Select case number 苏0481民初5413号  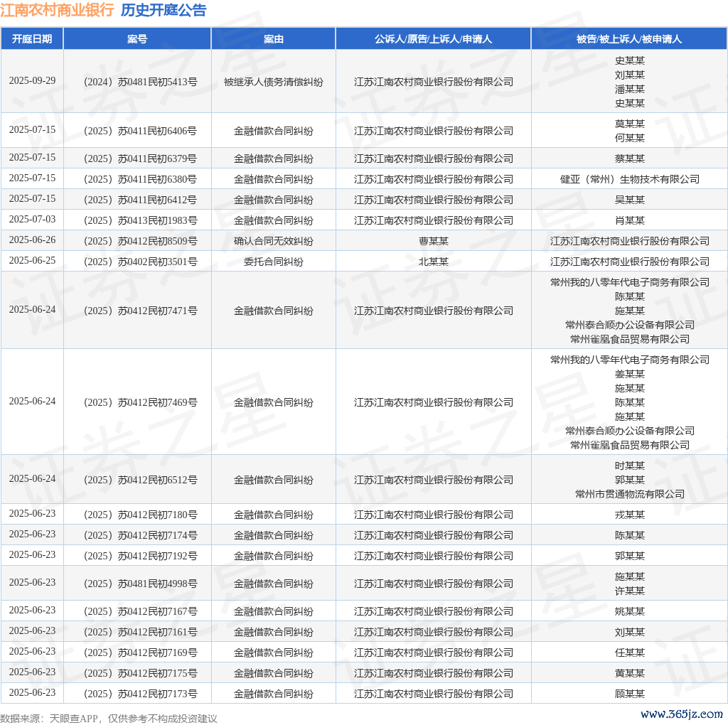pyautogui.click(x=140, y=82)
